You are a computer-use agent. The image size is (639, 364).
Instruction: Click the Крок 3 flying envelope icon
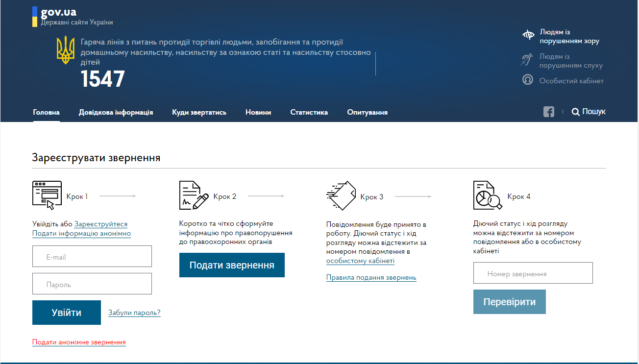pos(341,195)
